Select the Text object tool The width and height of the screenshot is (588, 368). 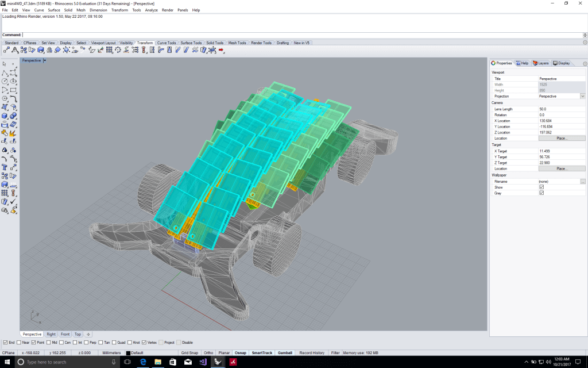(5, 167)
